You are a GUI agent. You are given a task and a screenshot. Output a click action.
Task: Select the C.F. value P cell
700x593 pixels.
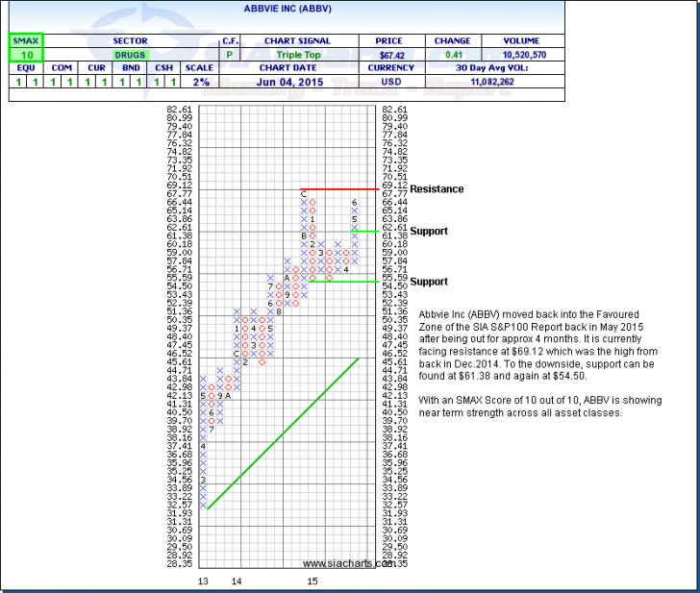(230, 55)
